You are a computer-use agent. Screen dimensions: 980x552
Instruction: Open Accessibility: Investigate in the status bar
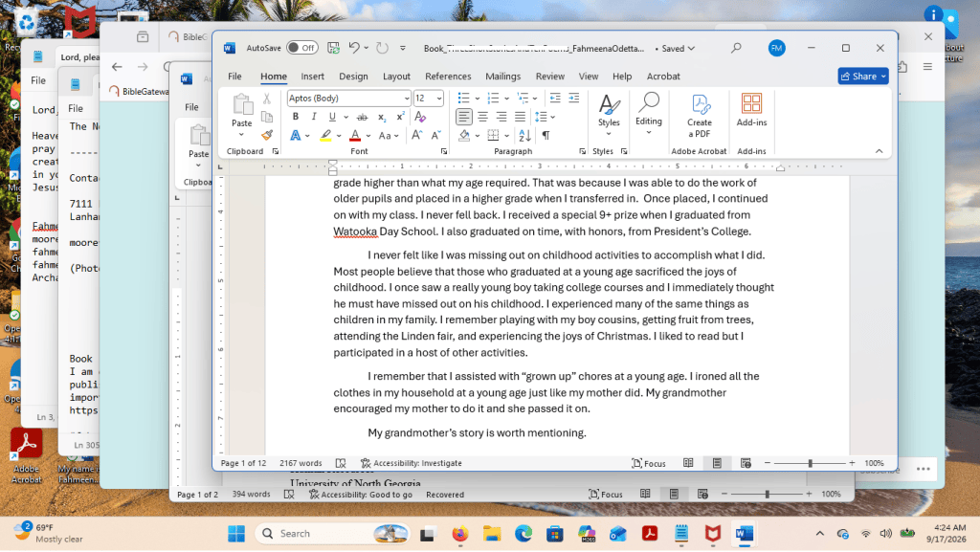pyautogui.click(x=412, y=463)
